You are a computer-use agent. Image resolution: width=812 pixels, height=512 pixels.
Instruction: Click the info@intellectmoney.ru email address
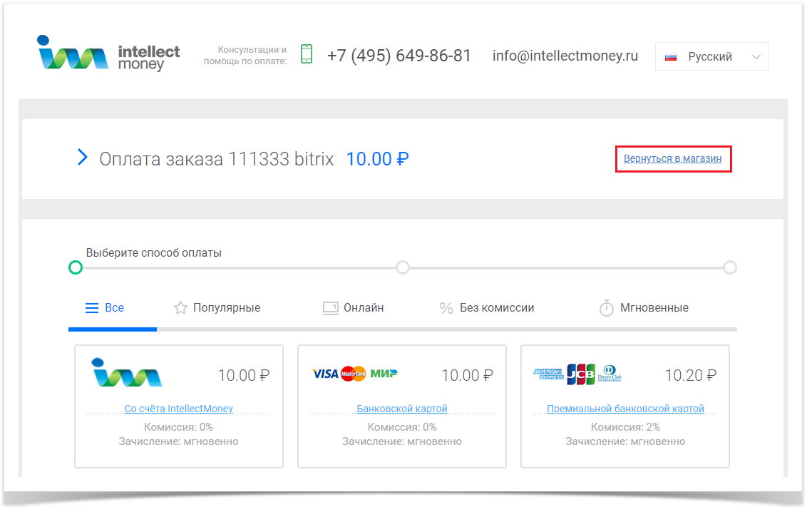pos(565,56)
